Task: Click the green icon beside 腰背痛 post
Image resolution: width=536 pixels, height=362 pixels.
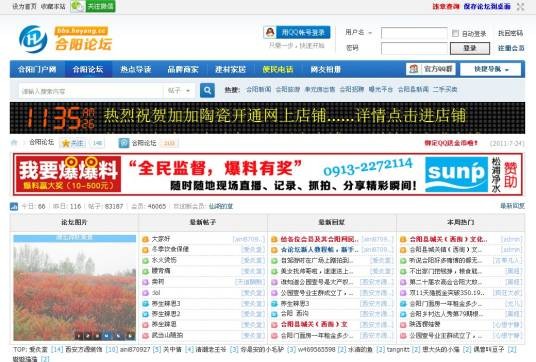Action: [145, 271]
